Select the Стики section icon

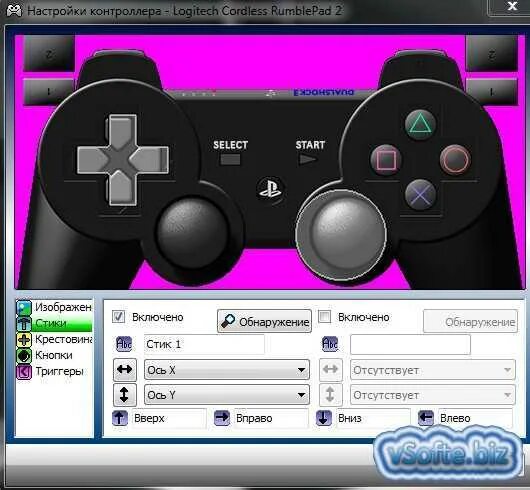coord(24,323)
